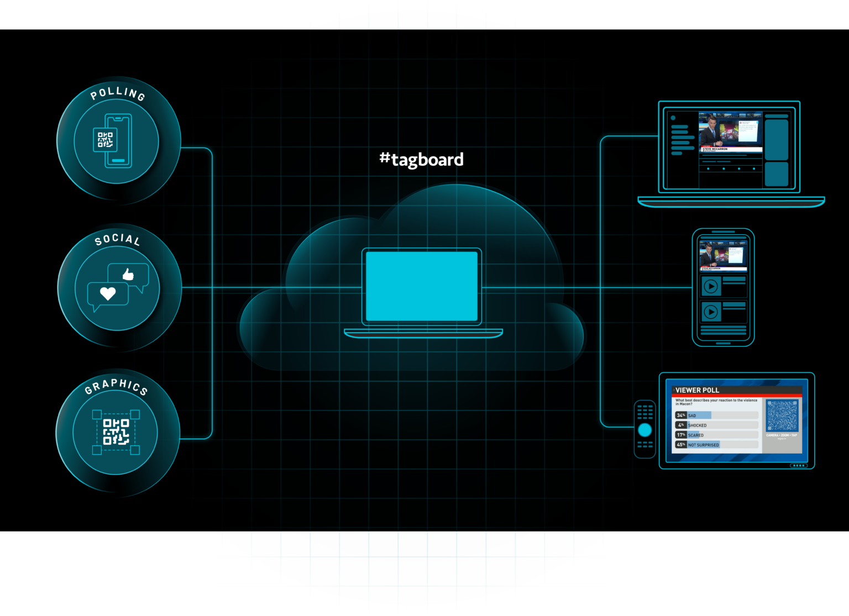
Task: Click the four-dot indicator on the TV bezel
Action: 798,466
